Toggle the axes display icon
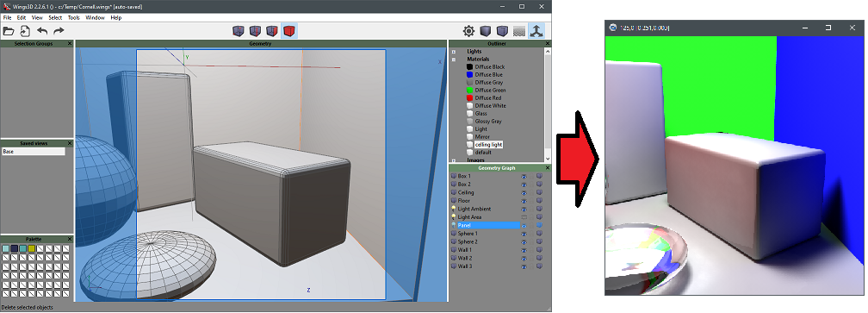Screen dimensions: 868x313 536,31
